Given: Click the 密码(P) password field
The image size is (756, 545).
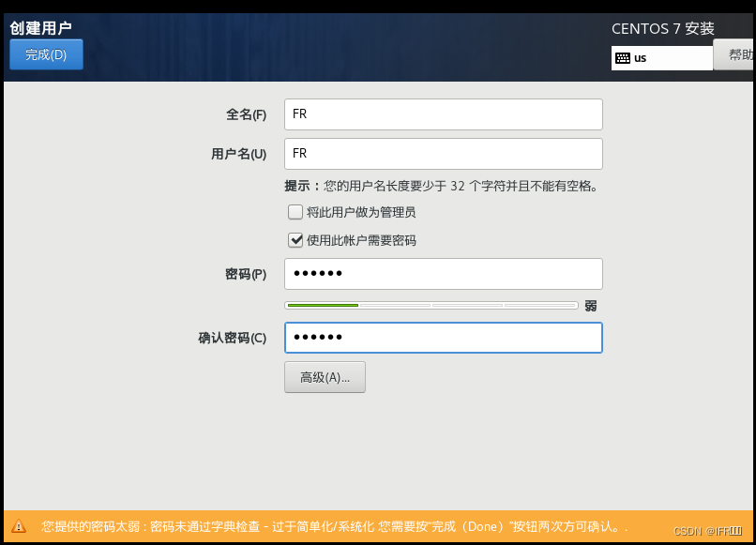Looking at the screenshot, I should (x=443, y=273).
